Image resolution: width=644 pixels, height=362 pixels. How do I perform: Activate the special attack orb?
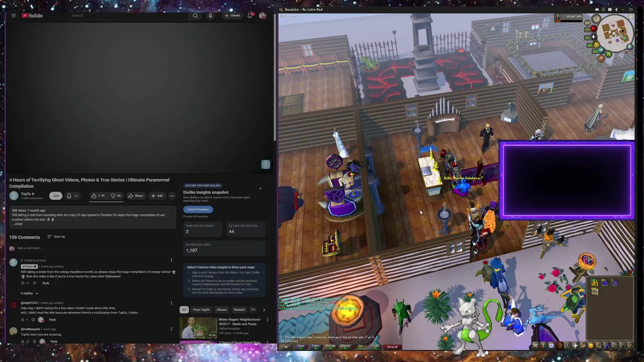(x=601, y=50)
